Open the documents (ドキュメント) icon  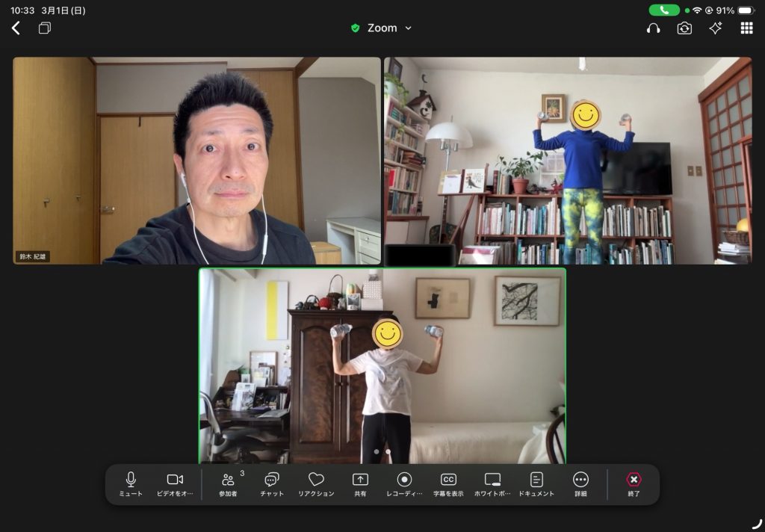[536, 483]
